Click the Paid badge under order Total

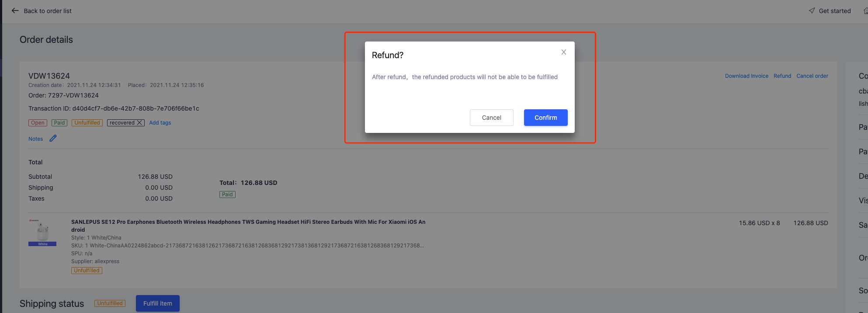tap(227, 195)
